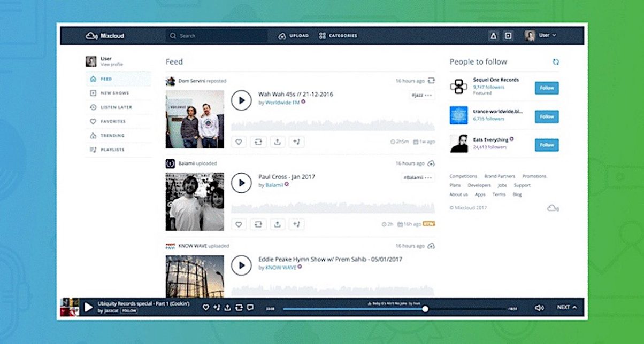This screenshot has width=644, height=344.
Task: Repost the Paul Cross - Jan 2017 show
Action: click(258, 224)
